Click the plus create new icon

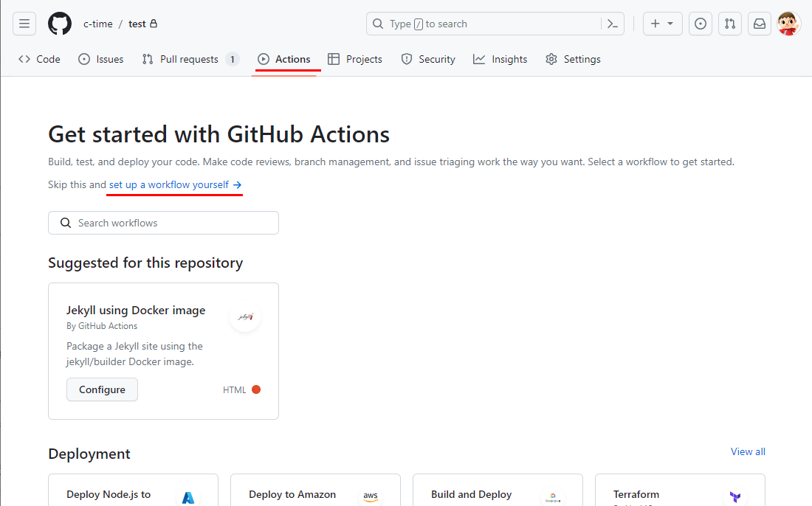(655, 24)
